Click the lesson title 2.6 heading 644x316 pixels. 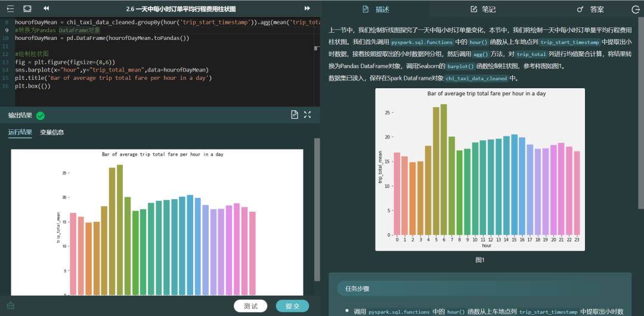(181, 8)
